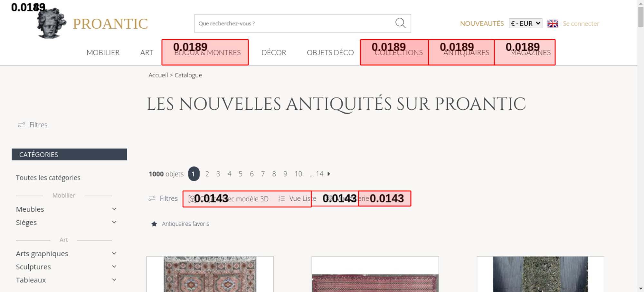Go to the next page arrow in pagination
This screenshot has width=644, height=292.
click(x=329, y=174)
